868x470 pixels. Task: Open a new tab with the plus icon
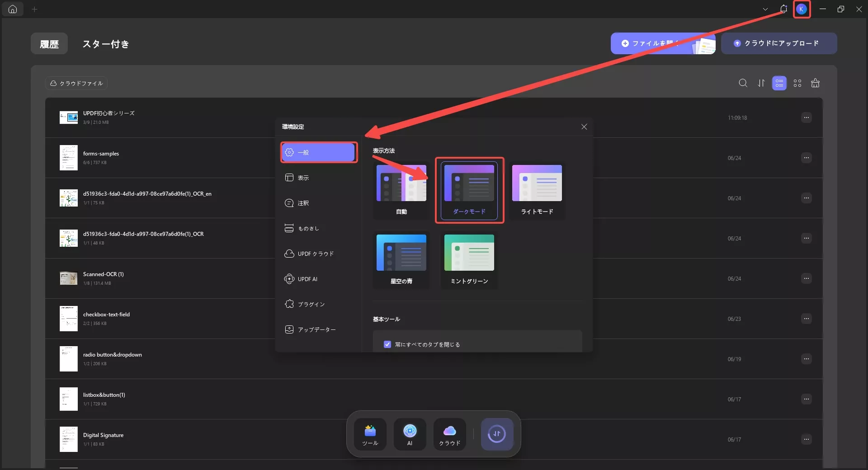coord(35,9)
